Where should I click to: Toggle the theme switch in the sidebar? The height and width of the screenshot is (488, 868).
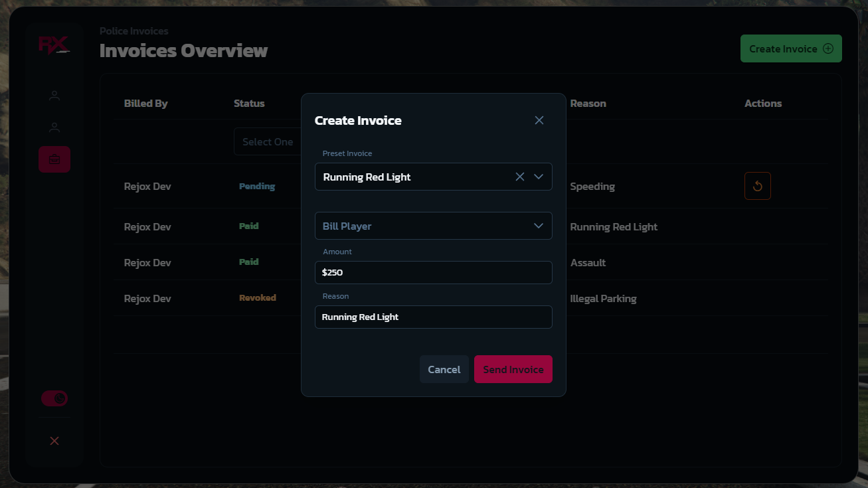pyautogui.click(x=54, y=398)
